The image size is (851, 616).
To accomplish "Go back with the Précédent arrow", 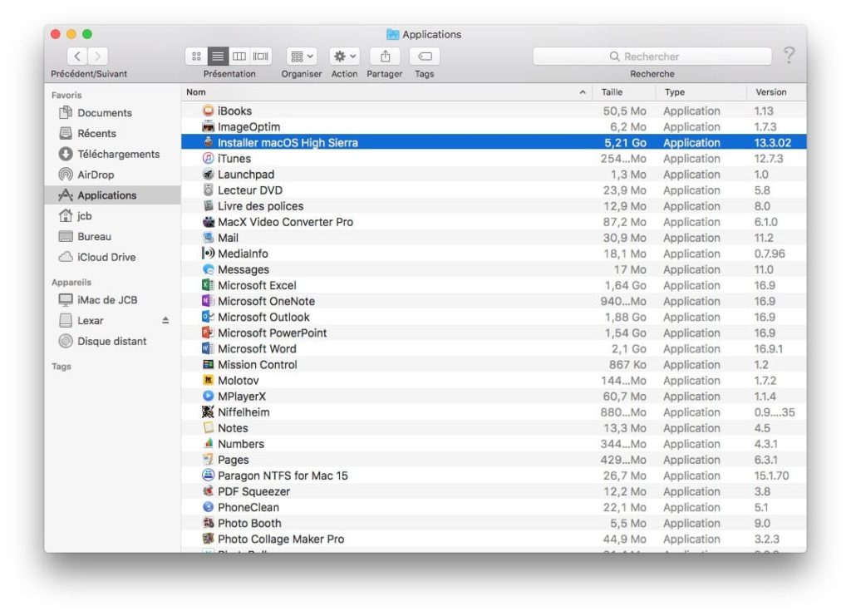I will (77, 56).
